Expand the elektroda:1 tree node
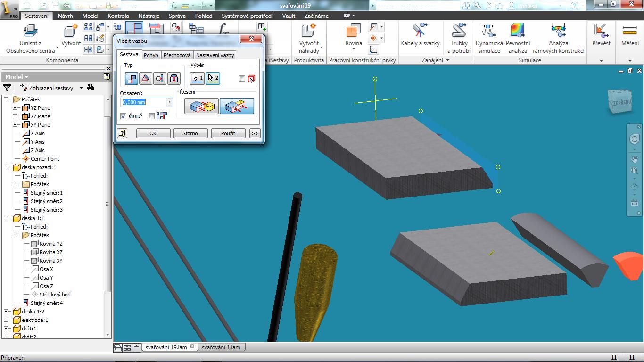The height and width of the screenshot is (362, 644). pos(6,320)
